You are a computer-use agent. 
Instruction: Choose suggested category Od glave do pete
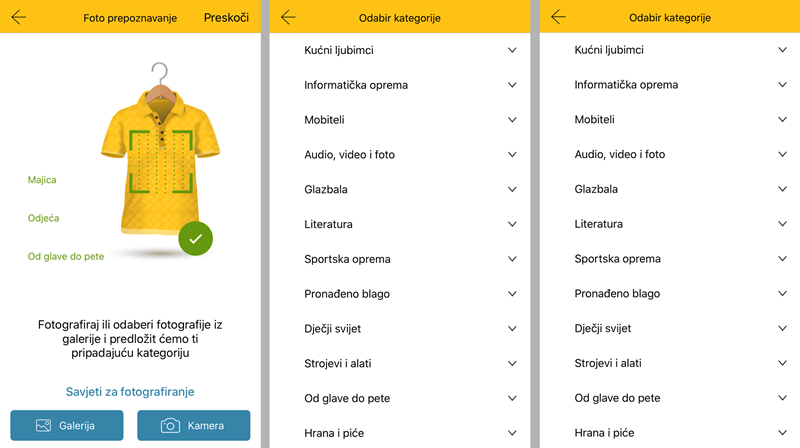(x=66, y=256)
